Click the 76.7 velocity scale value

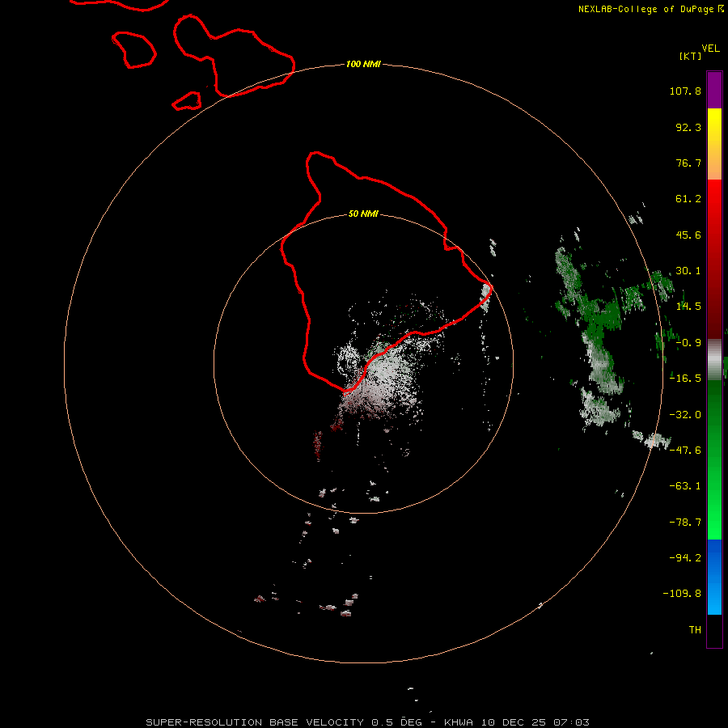click(x=688, y=163)
